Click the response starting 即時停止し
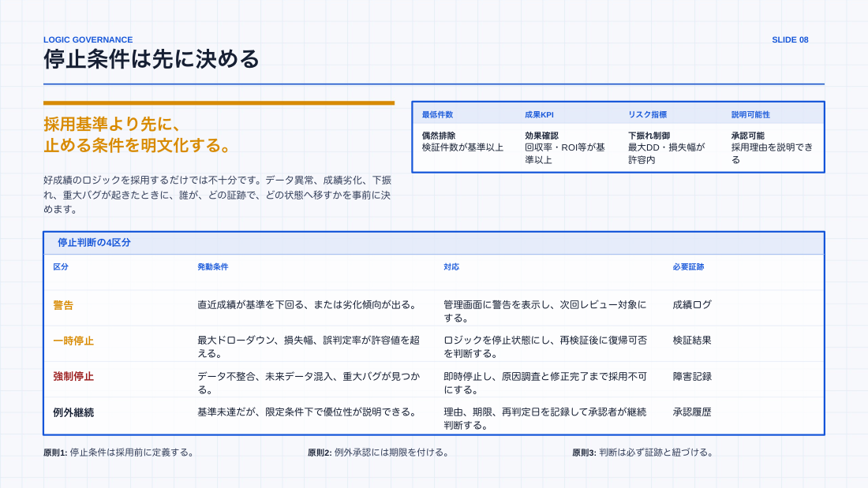The image size is (868, 488). coord(544,383)
